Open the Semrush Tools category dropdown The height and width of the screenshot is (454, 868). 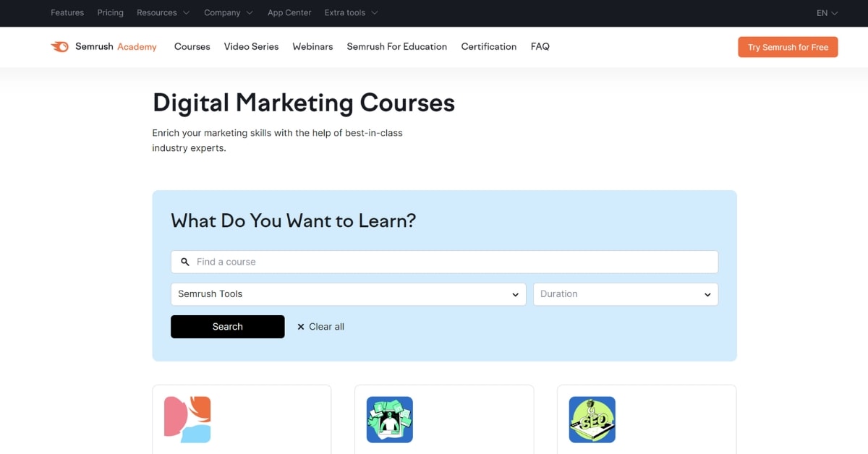349,294
